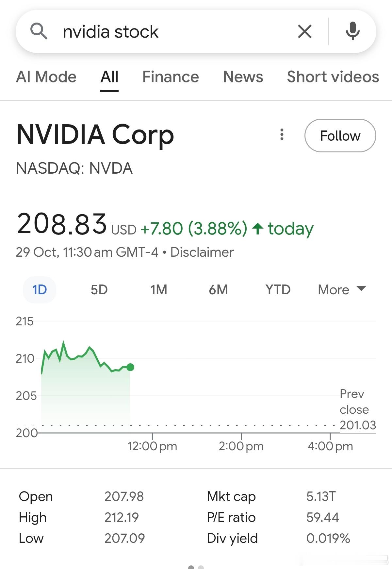Tap the voice search microphone
392x569 pixels.
click(x=352, y=32)
